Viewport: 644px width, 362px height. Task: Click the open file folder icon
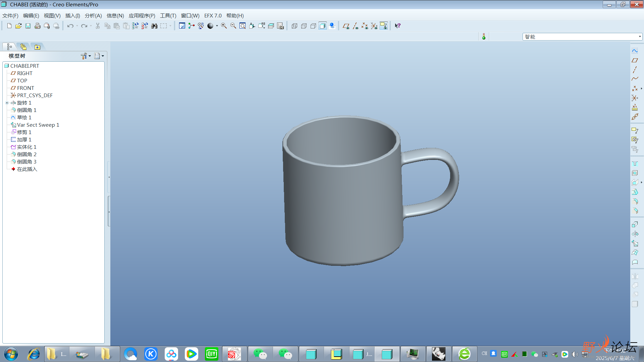pos(19,26)
